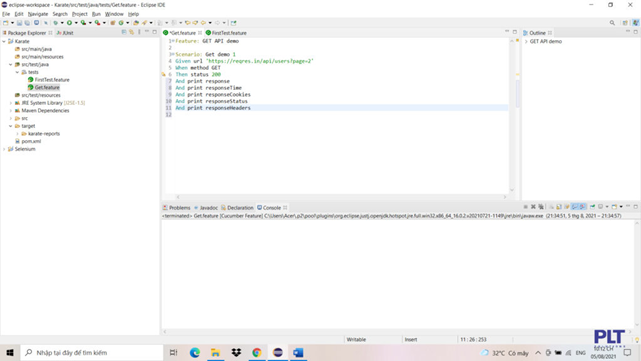
Task: Collapse the Karate project node
Action: pos(4,41)
